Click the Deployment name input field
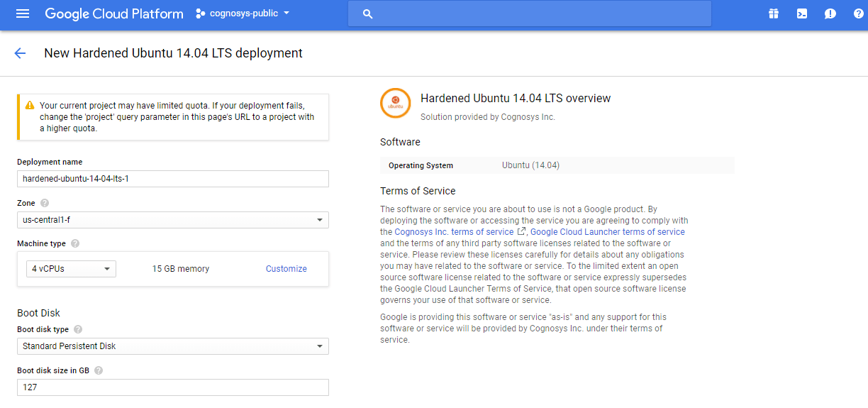Viewport: 868px width, 408px height. click(172, 179)
